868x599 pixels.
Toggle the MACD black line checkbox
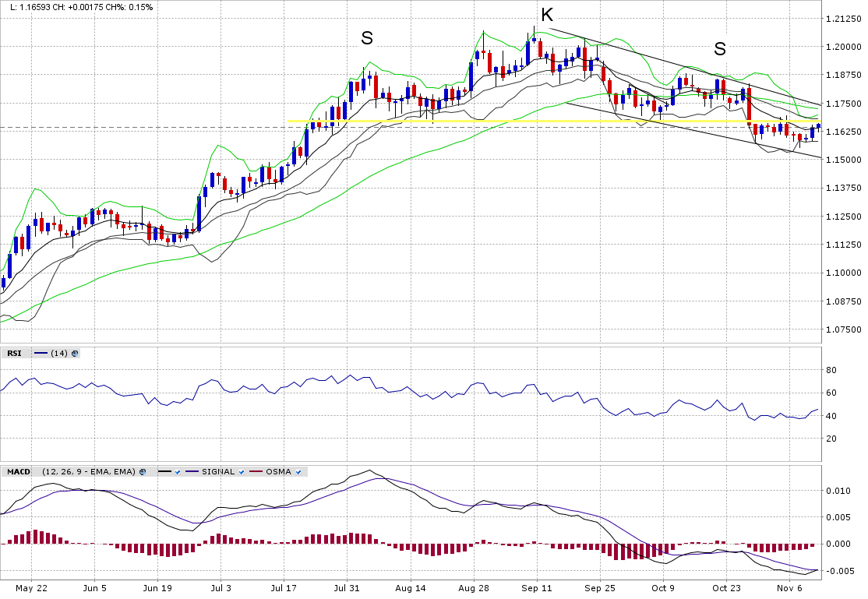pos(178,472)
